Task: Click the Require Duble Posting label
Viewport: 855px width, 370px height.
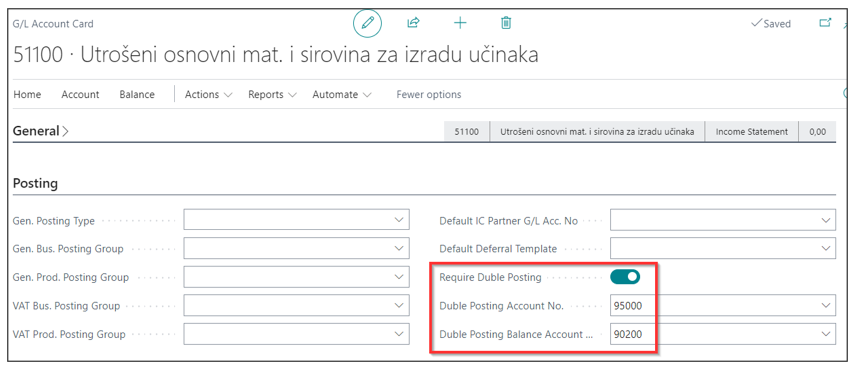Action: coord(490,277)
